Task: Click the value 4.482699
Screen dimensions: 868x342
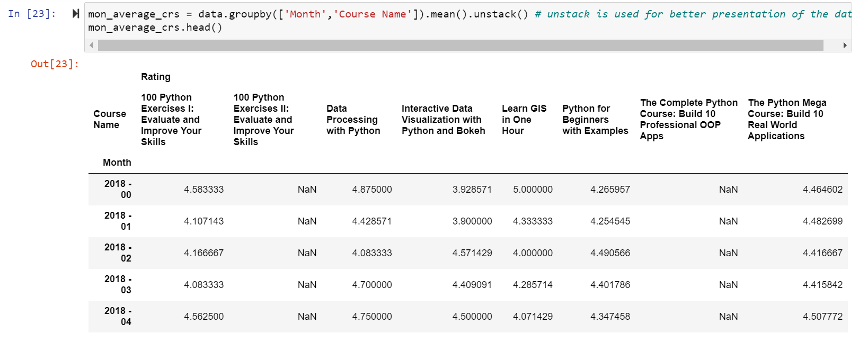Action: [x=822, y=221]
